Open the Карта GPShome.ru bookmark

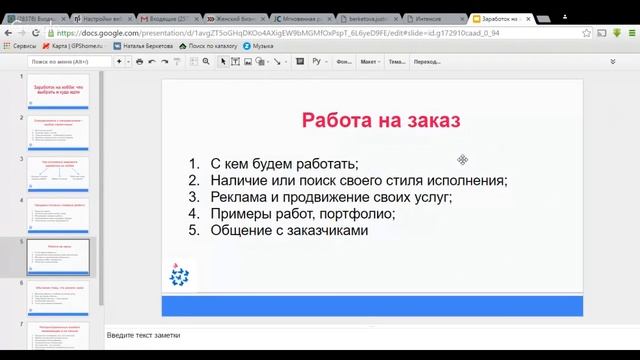pos(73,46)
